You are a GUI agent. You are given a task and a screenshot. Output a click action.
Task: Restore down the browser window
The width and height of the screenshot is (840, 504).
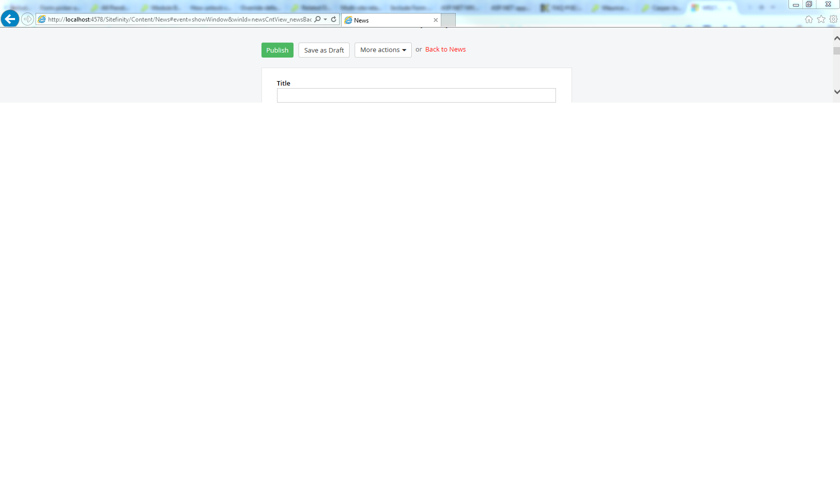click(808, 5)
